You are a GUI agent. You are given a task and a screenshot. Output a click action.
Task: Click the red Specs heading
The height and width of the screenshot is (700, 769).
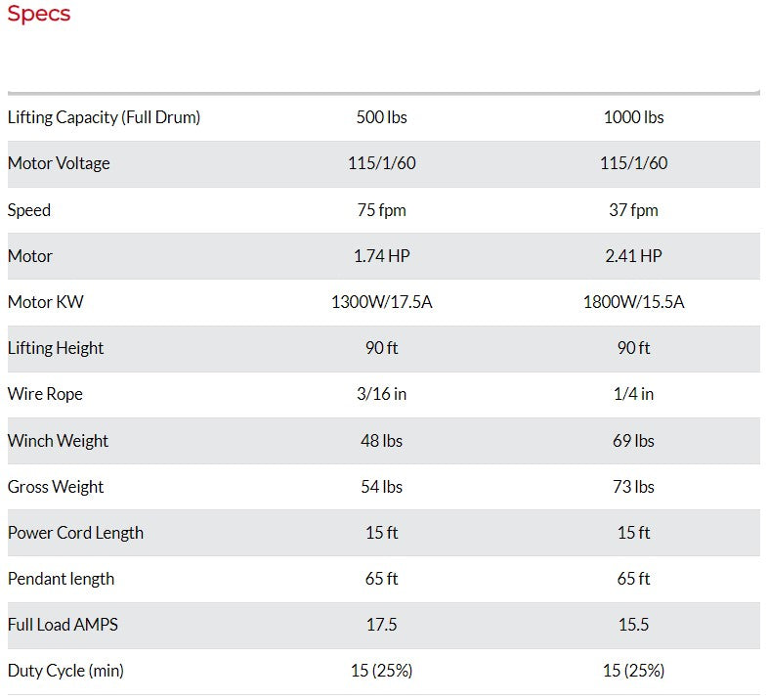tap(39, 15)
